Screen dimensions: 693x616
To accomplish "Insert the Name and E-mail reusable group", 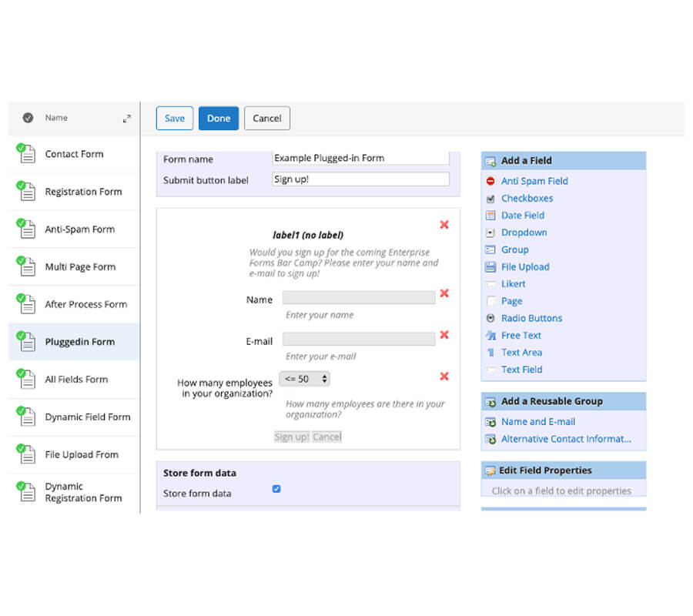I will (538, 422).
